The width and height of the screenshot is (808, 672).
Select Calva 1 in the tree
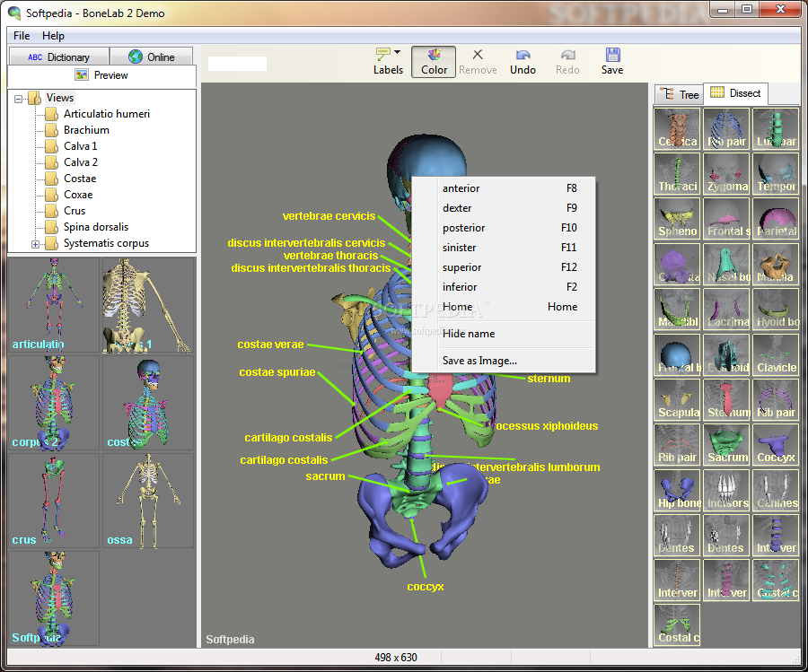81,146
